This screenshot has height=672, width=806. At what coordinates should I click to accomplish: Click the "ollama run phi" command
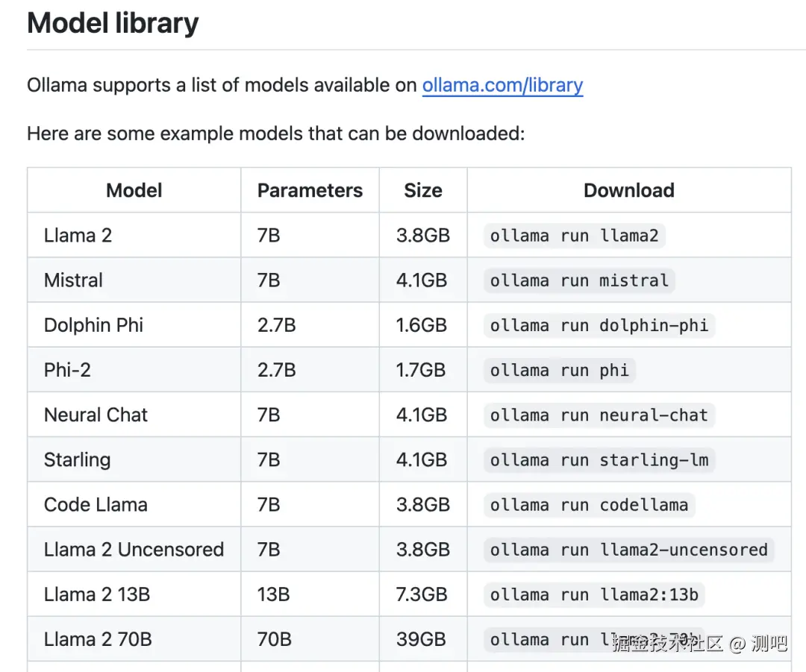[x=559, y=371]
